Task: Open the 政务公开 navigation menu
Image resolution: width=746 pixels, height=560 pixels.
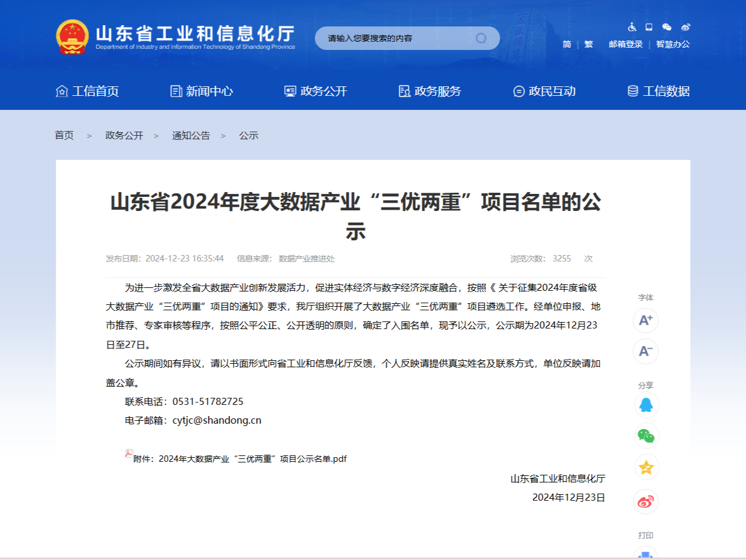Action: click(315, 91)
